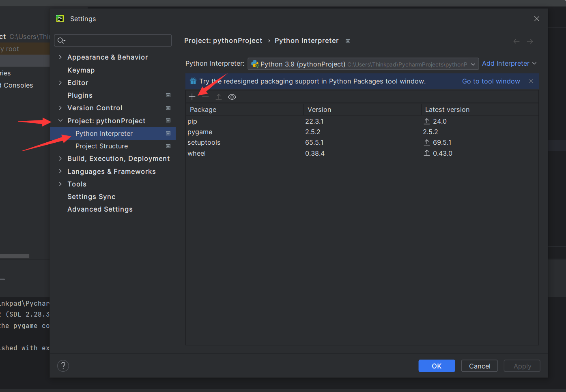Dismiss the Python Packages banner

(531, 81)
